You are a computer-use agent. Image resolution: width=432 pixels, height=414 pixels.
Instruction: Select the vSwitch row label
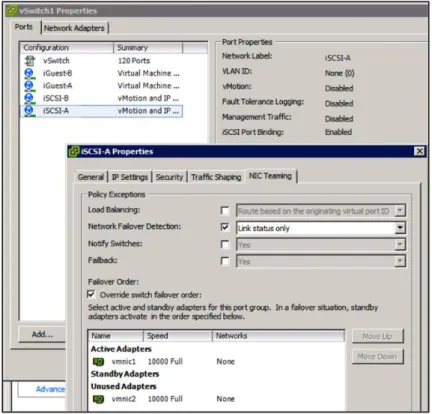tap(56, 61)
